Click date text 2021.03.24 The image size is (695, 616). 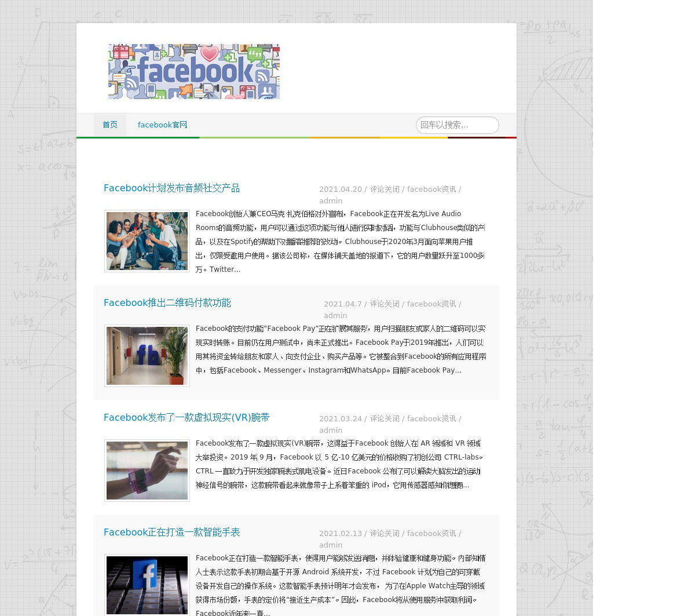[341, 418]
